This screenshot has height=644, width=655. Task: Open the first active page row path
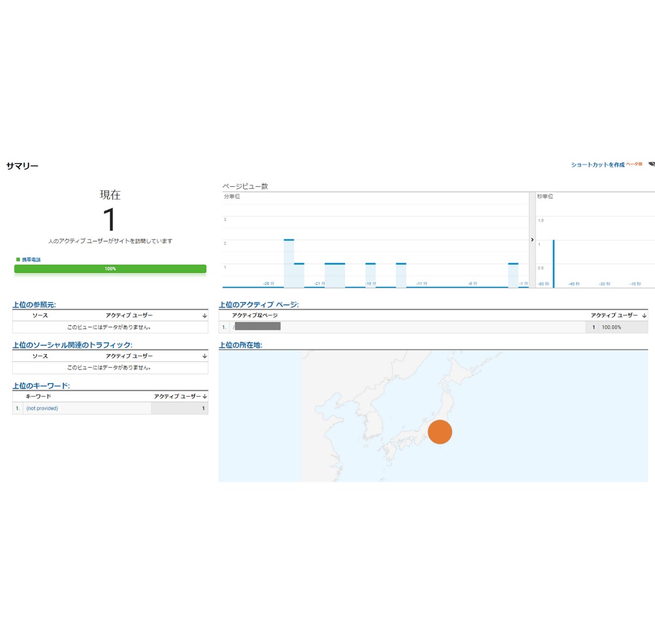click(x=257, y=327)
